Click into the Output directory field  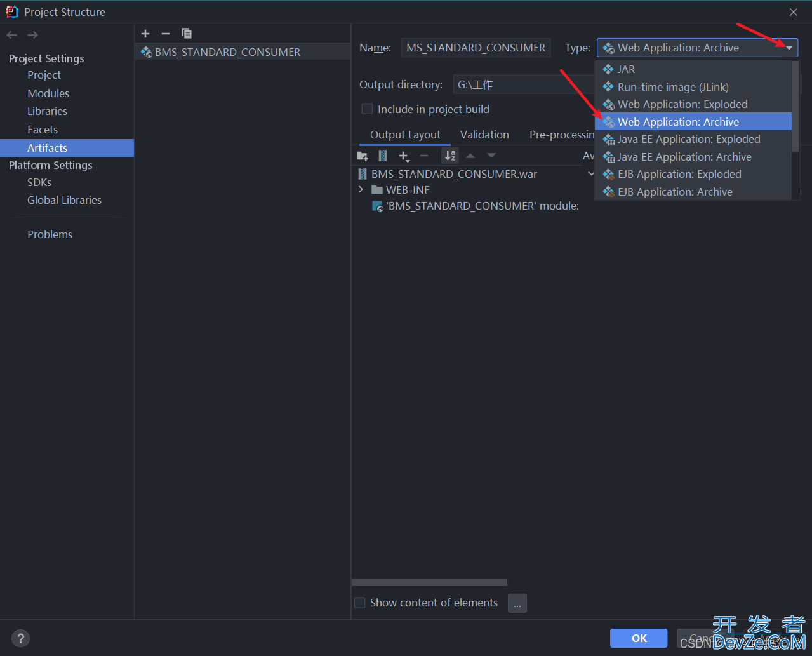(x=524, y=84)
